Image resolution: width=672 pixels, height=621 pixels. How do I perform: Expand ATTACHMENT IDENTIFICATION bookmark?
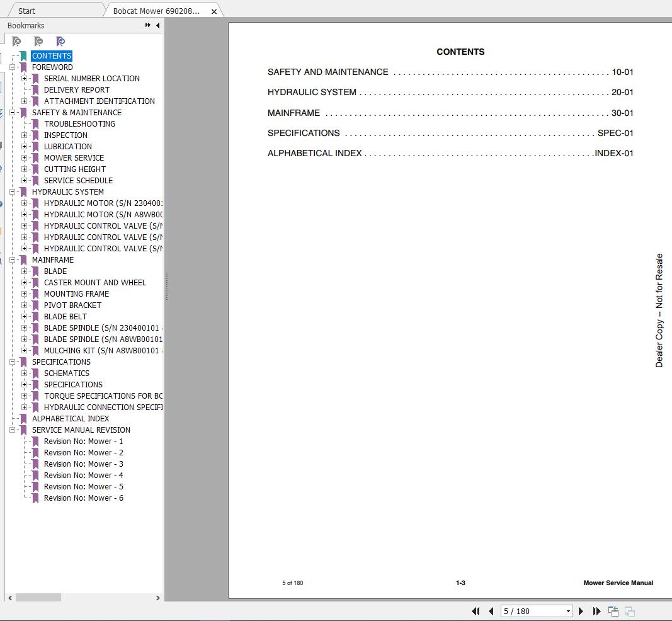coord(25,101)
